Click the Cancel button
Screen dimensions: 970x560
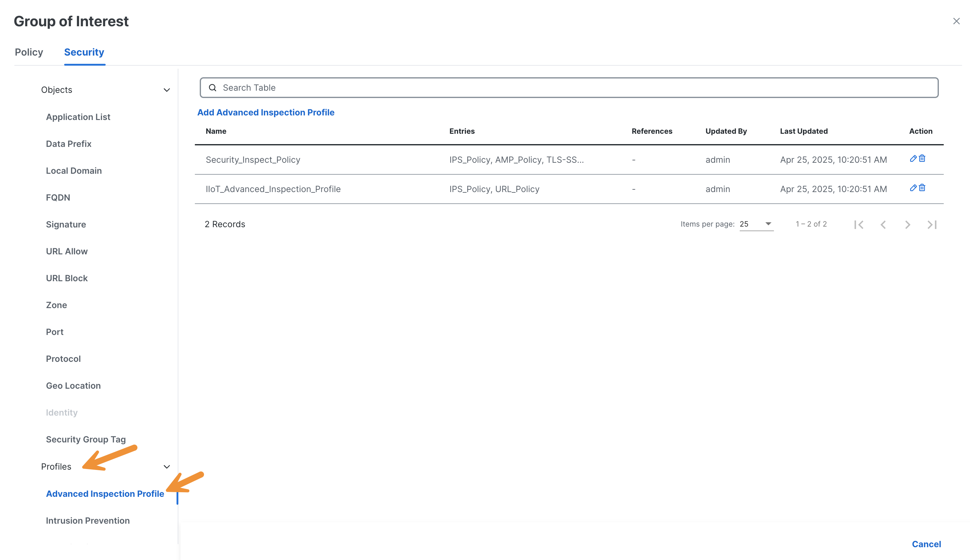coord(926,544)
